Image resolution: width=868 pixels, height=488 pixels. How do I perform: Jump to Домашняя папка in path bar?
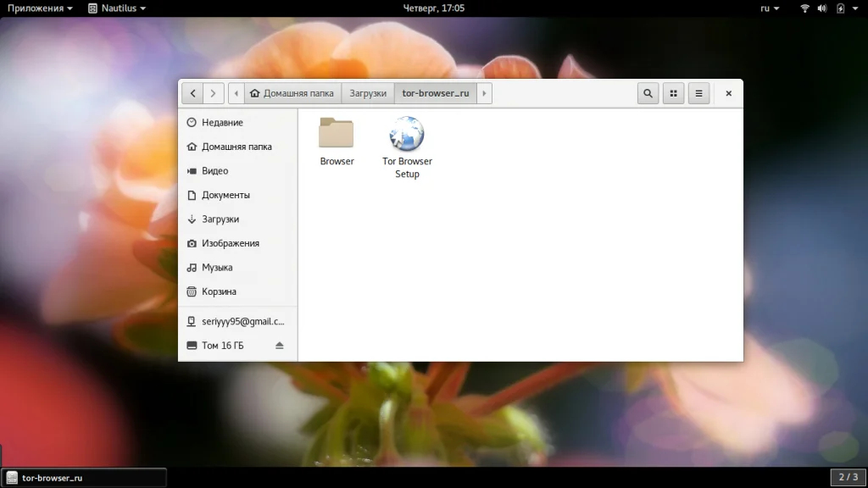[x=293, y=93]
